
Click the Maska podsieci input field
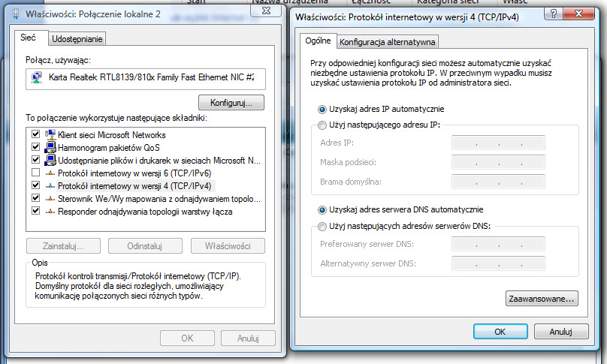[498, 162]
